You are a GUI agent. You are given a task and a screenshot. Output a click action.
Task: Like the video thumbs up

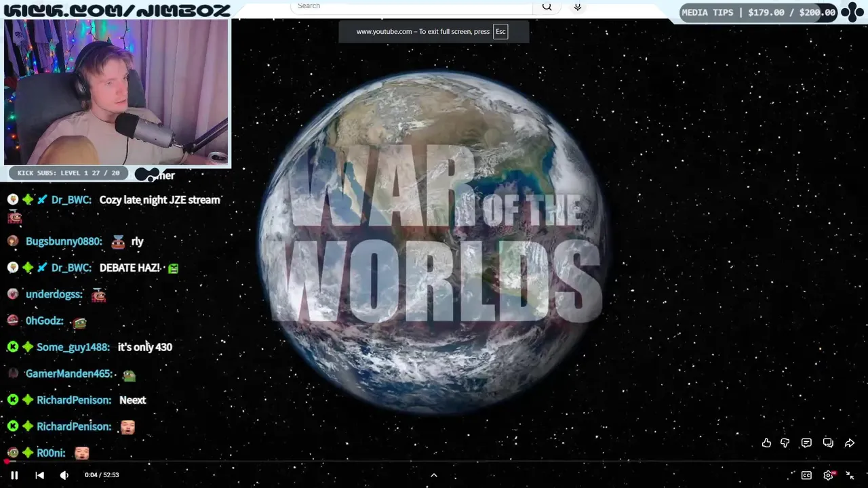point(766,443)
